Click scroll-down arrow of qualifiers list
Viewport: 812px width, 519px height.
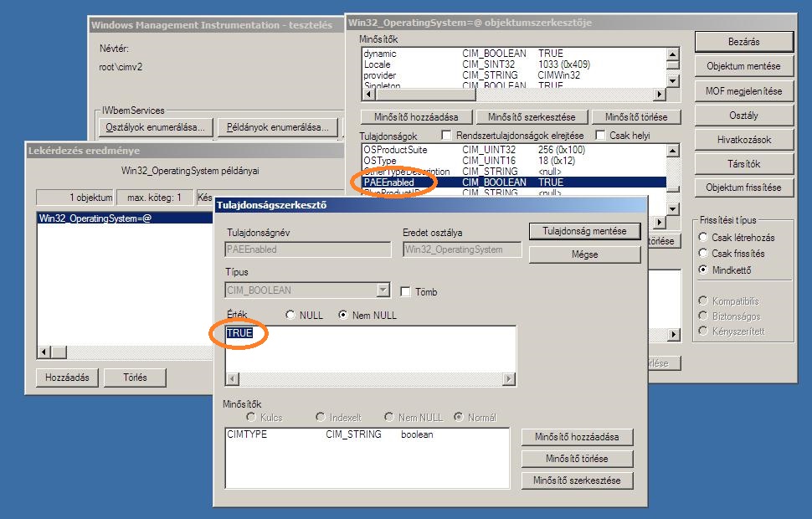click(x=673, y=81)
